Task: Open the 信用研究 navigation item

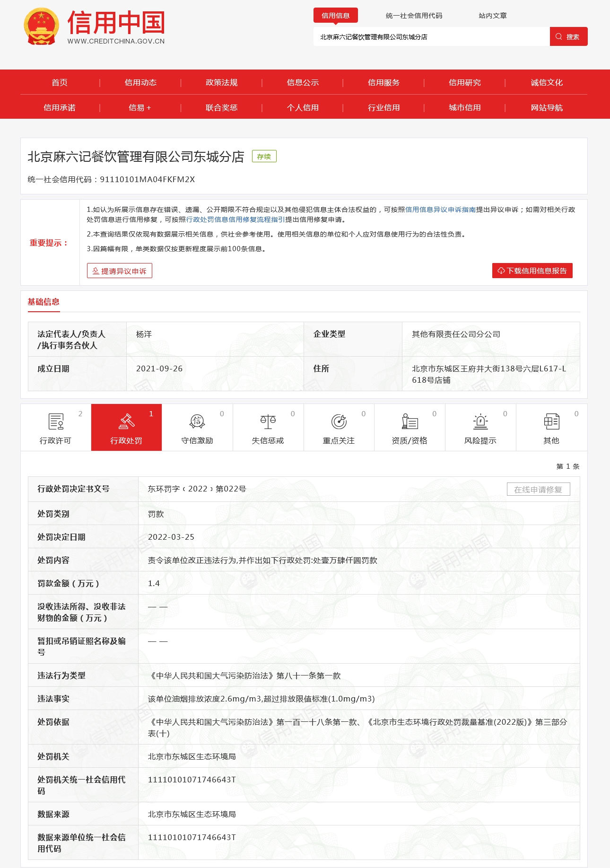Action: (x=465, y=82)
